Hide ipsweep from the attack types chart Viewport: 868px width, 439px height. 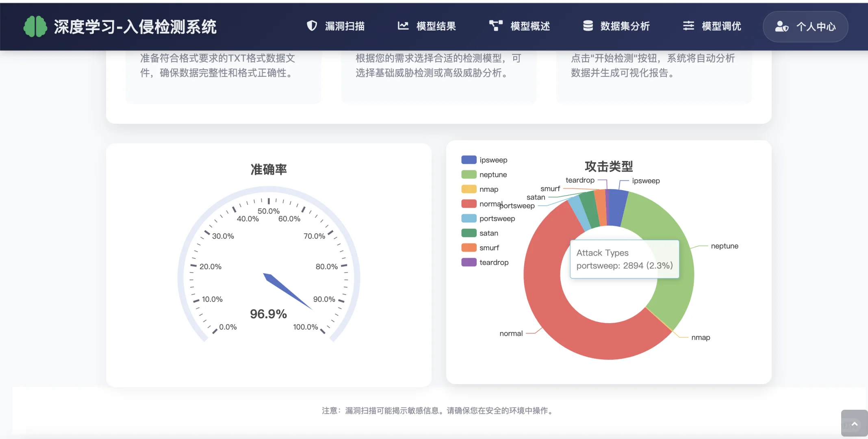(x=493, y=160)
